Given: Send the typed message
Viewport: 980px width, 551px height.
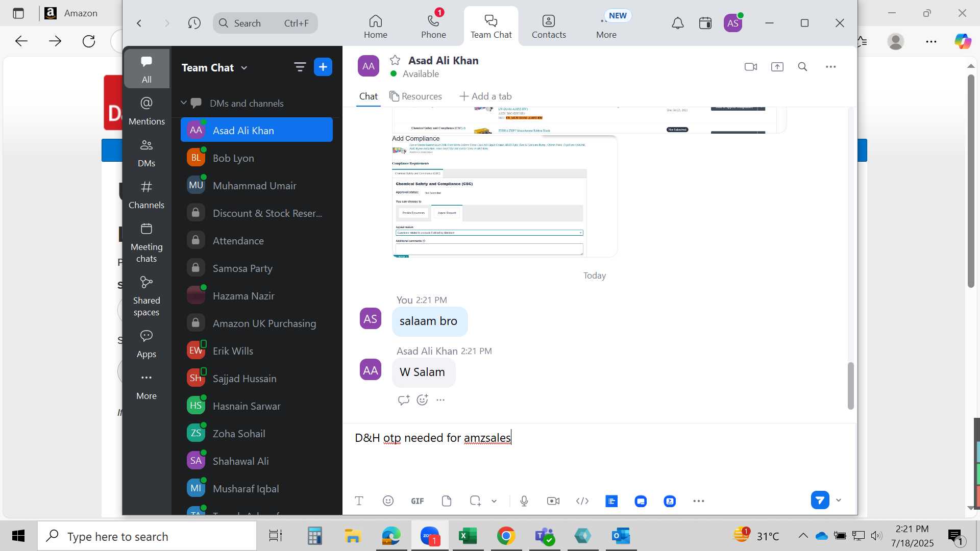Looking at the screenshot, I should tap(820, 500).
